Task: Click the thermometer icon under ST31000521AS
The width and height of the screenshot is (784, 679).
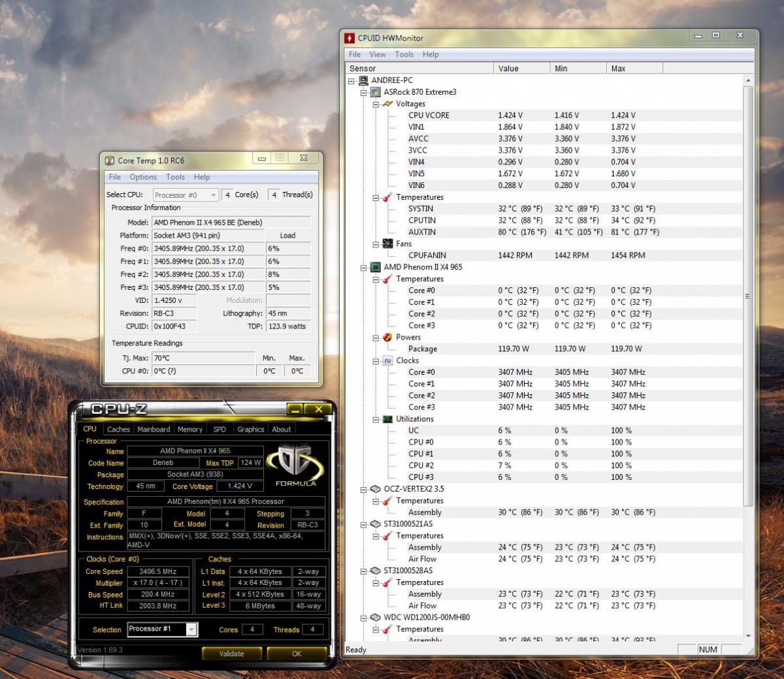Action: click(387, 536)
